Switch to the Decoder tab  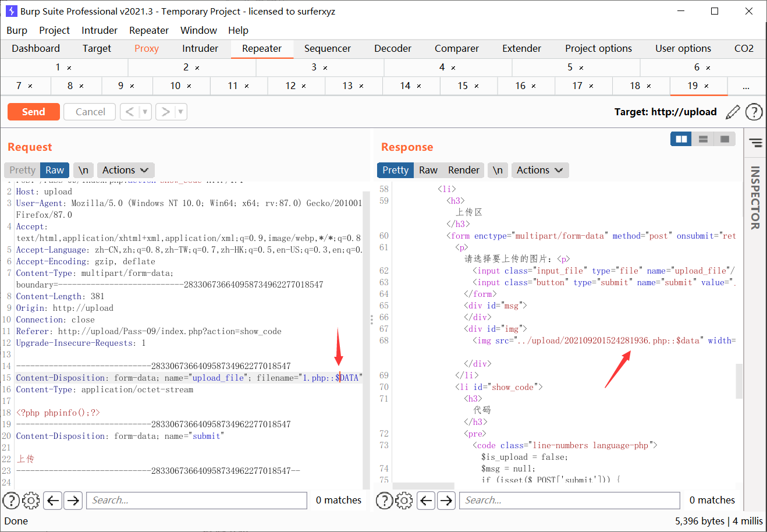coord(393,49)
